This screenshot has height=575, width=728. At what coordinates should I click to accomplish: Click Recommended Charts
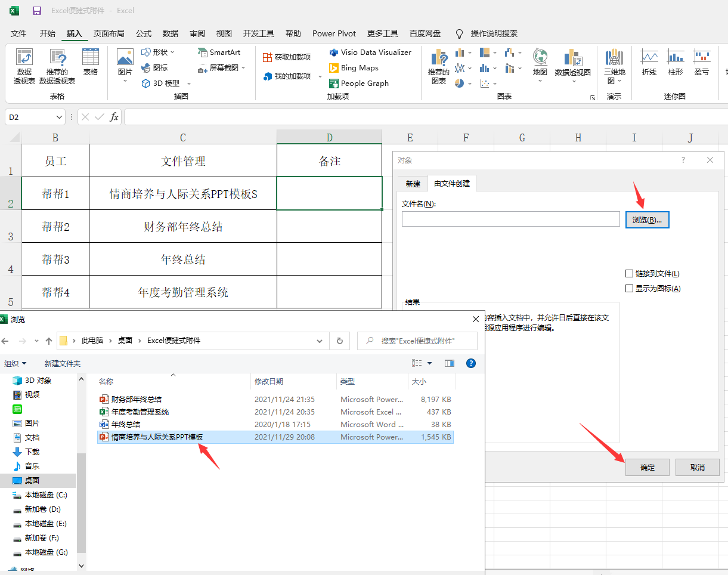(x=439, y=66)
